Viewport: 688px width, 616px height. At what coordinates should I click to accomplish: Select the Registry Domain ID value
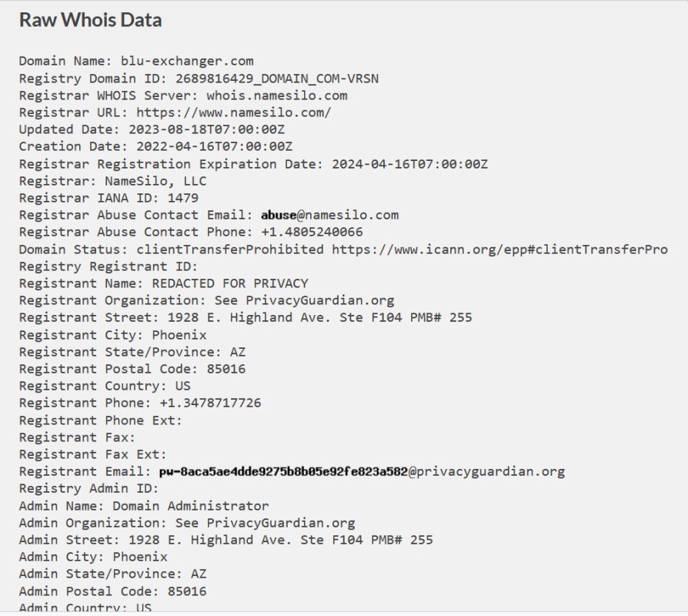click(277, 79)
